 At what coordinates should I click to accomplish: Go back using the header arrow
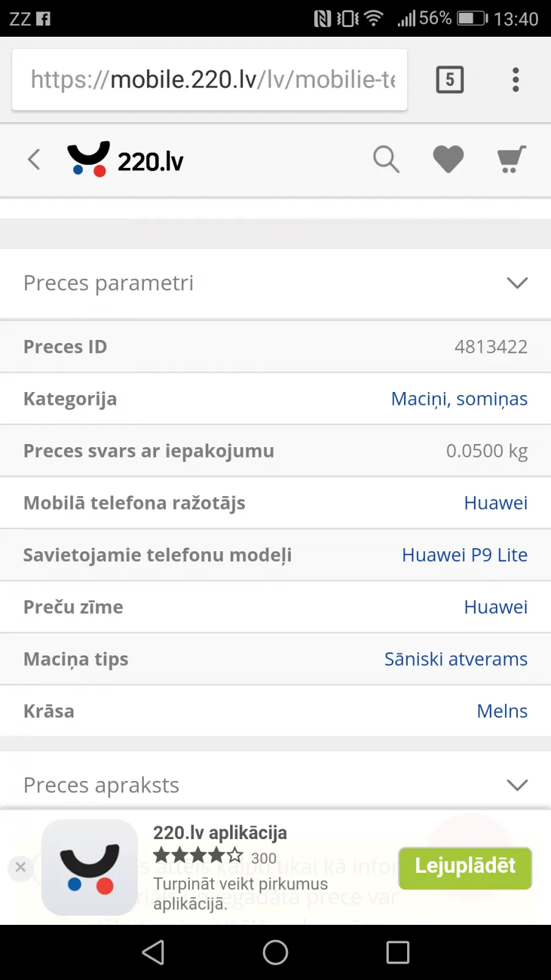point(34,160)
